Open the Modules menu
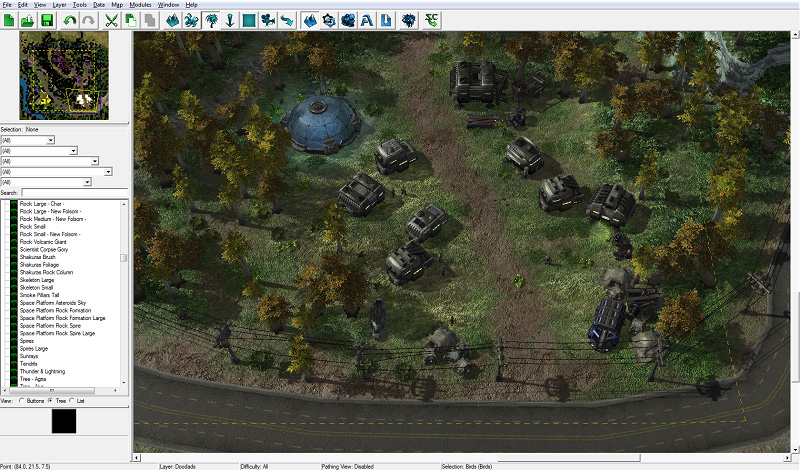 tap(140, 5)
